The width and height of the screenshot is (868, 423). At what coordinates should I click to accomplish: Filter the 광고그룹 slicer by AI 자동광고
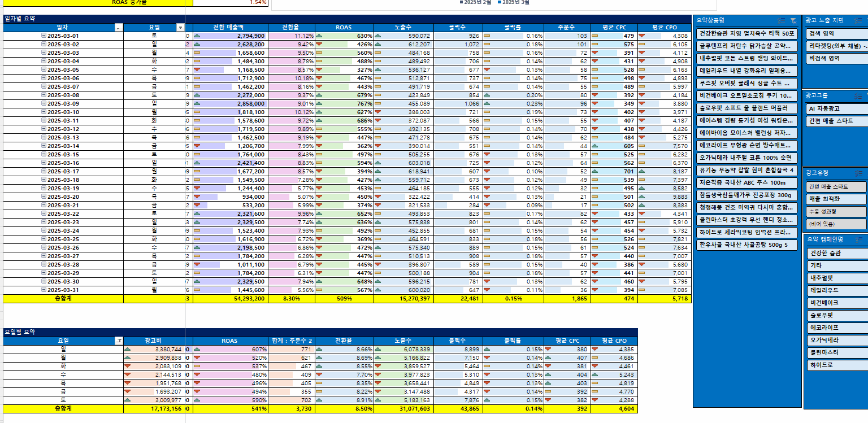pyautogui.click(x=837, y=108)
